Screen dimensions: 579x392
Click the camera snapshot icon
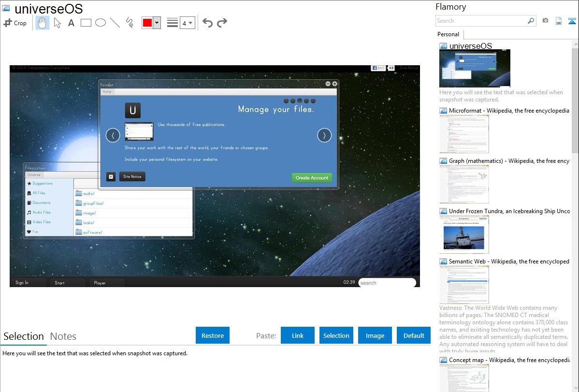tap(545, 21)
